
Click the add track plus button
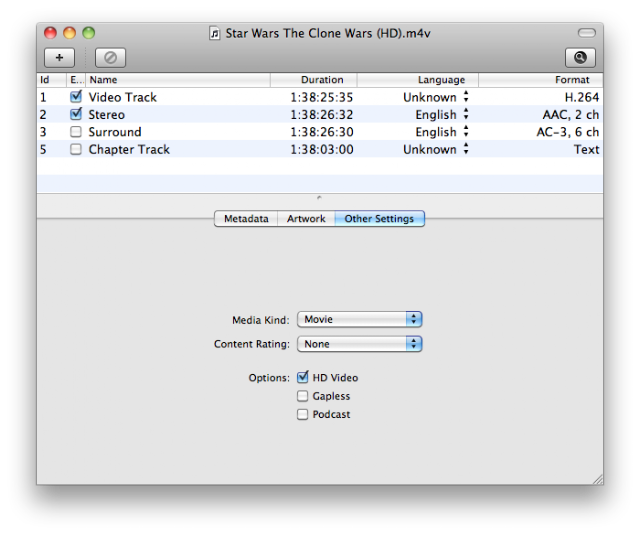click(x=59, y=58)
